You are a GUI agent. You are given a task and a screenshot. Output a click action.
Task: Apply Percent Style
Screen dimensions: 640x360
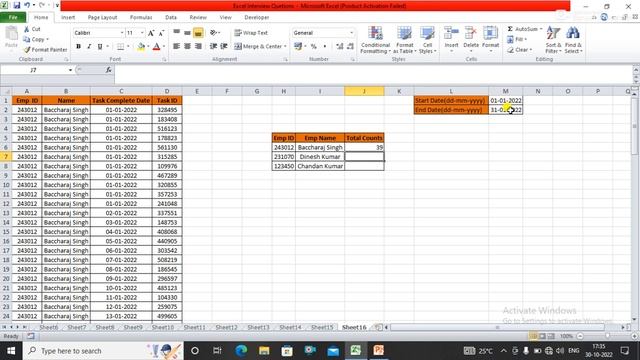pyautogui.click(x=313, y=47)
